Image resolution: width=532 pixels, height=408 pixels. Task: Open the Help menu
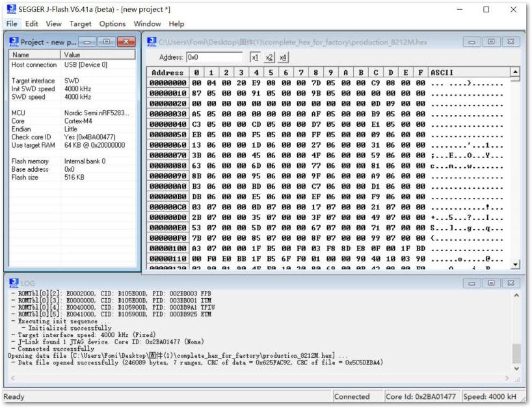[176, 24]
